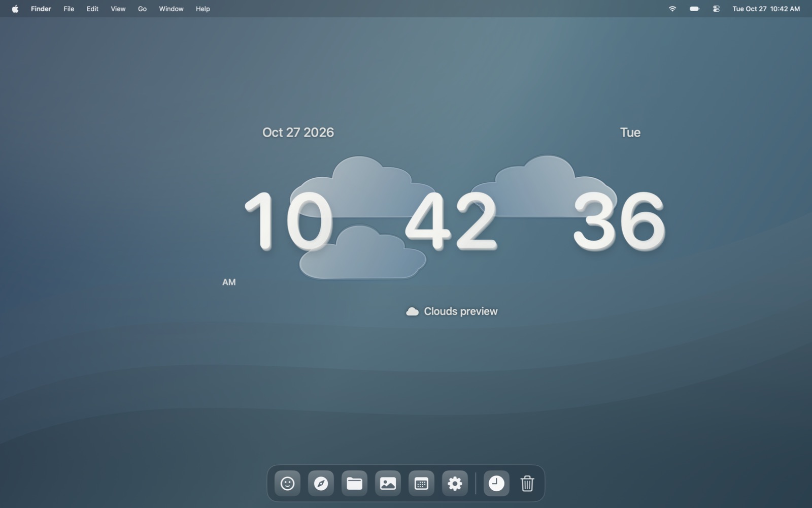Open the clock app in Dock
812x508 pixels.
pyautogui.click(x=496, y=483)
